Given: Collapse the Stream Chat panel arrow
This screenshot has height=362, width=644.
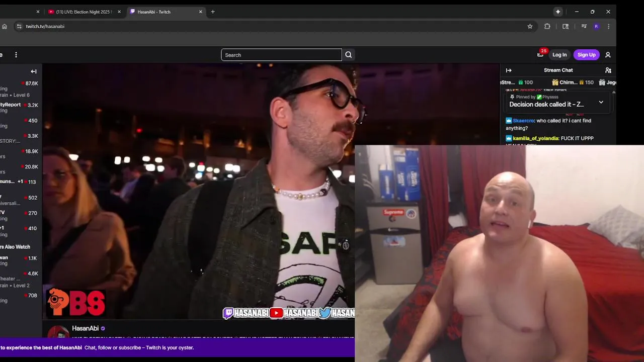Looking at the screenshot, I should (x=509, y=70).
